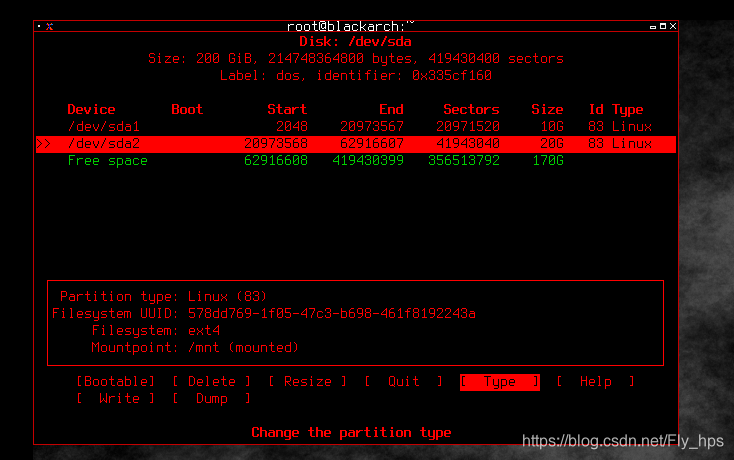Select the Write option
734x460 pixels.
(x=116, y=399)
